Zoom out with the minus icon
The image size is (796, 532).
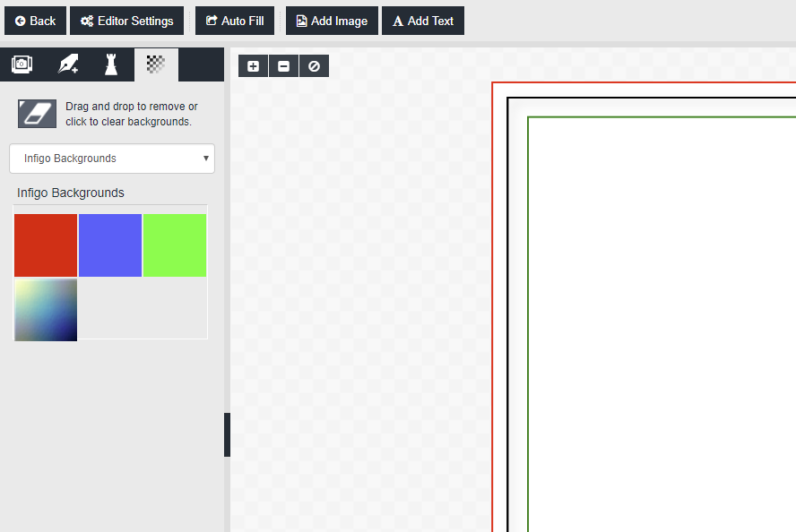pos(283,66)
